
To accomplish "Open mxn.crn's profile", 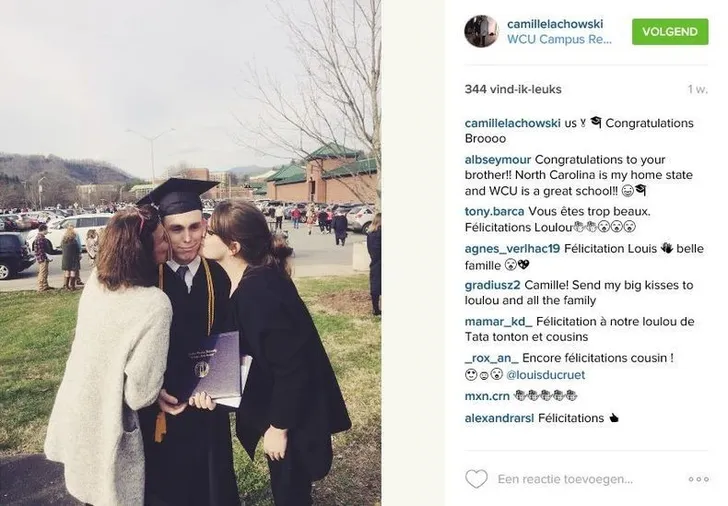I will coord(487,396).
